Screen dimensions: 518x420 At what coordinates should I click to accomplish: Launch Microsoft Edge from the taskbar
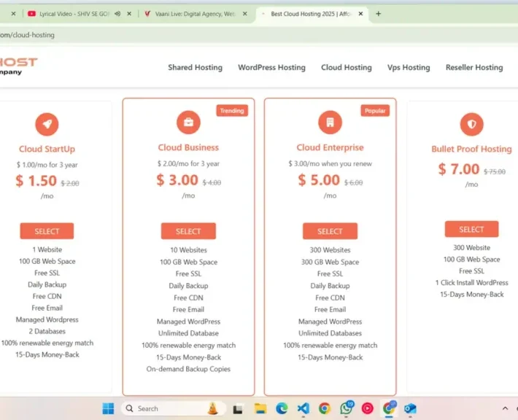coord(282,408)
